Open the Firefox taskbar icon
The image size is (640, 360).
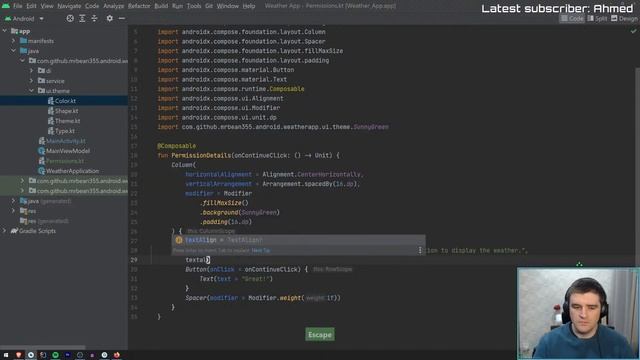117,355
